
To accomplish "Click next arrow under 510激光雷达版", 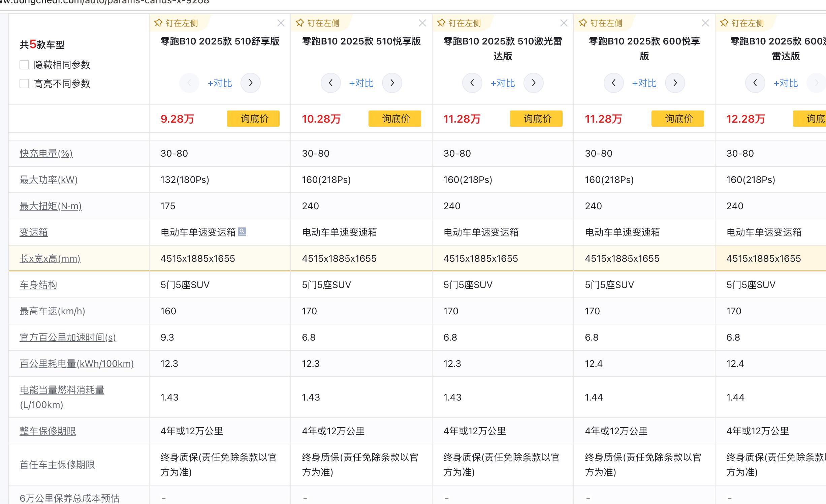I will click(x=533, y=83).
